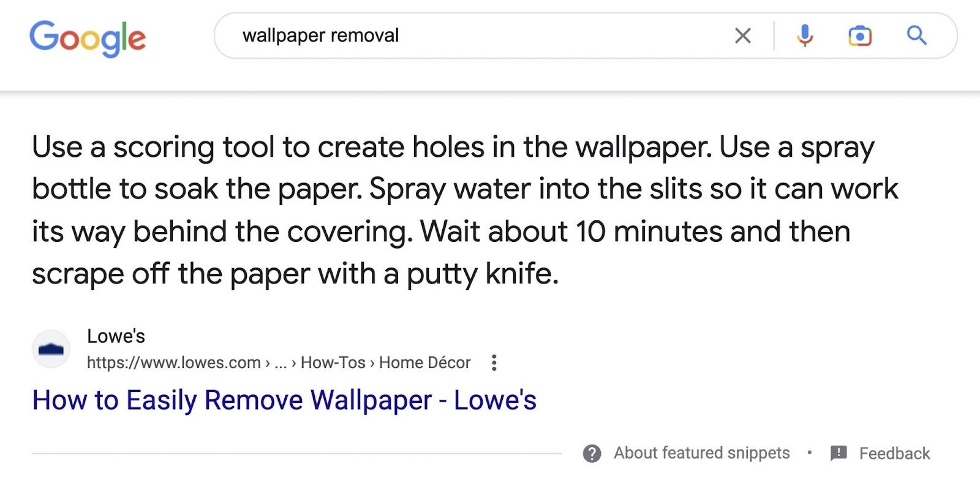Click the featured snippet paragraph text
This screenshot has height=491, width=980.
[465, 210]
